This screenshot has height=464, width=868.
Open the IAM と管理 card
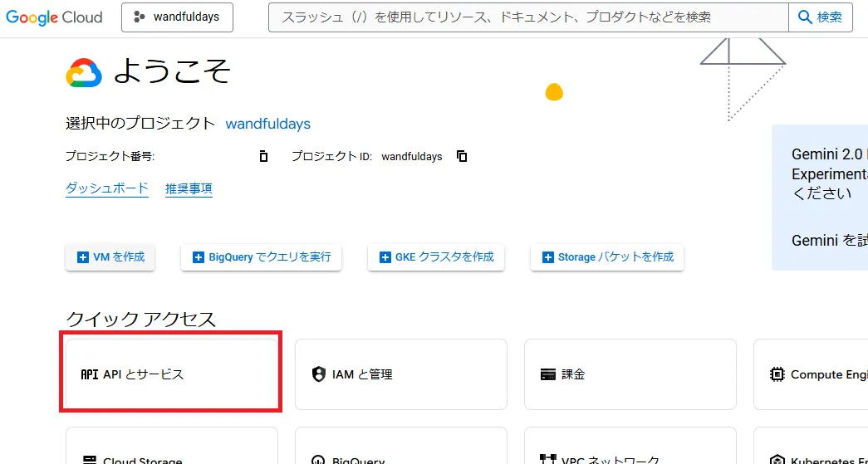tap(401, 374)
